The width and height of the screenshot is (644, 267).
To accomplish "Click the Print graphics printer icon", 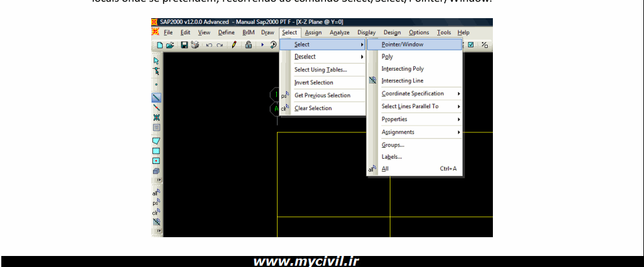I will [195, 45].
